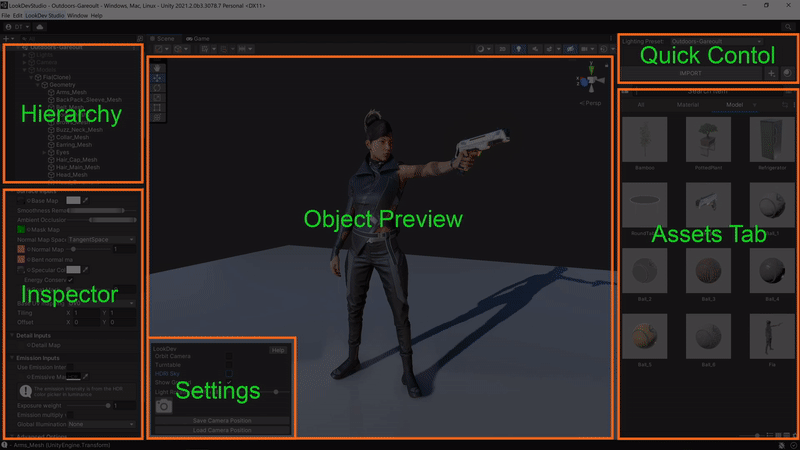The height and width of the screenshot is (450, 800).
Task: Collapse the Emission Inputs section
Action: tap(12, 358)
